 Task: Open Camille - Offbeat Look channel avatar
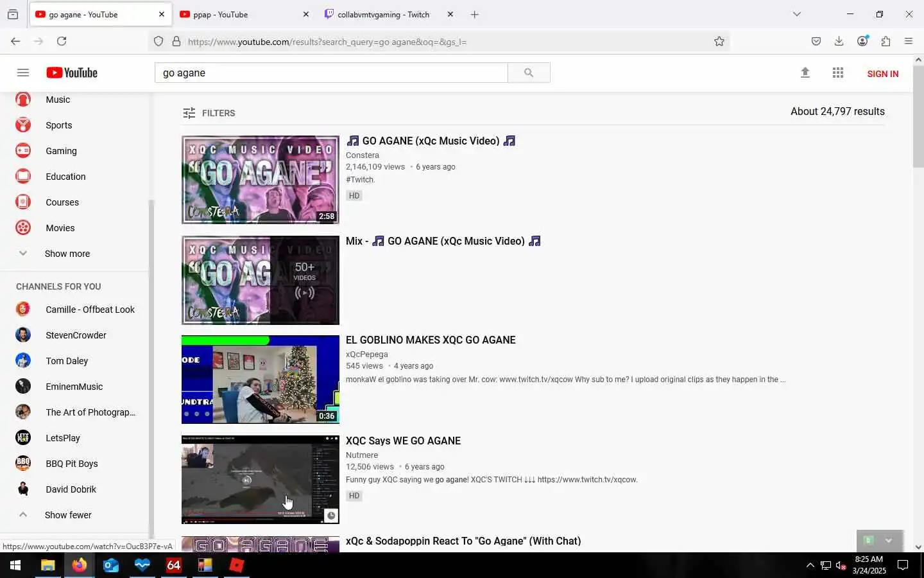(x=23, y=310)
